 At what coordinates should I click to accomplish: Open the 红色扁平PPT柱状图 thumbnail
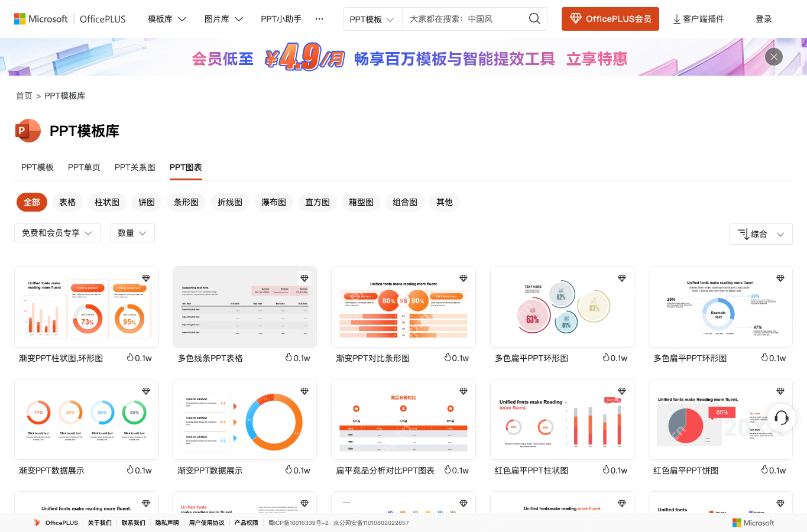pos(562,420)
